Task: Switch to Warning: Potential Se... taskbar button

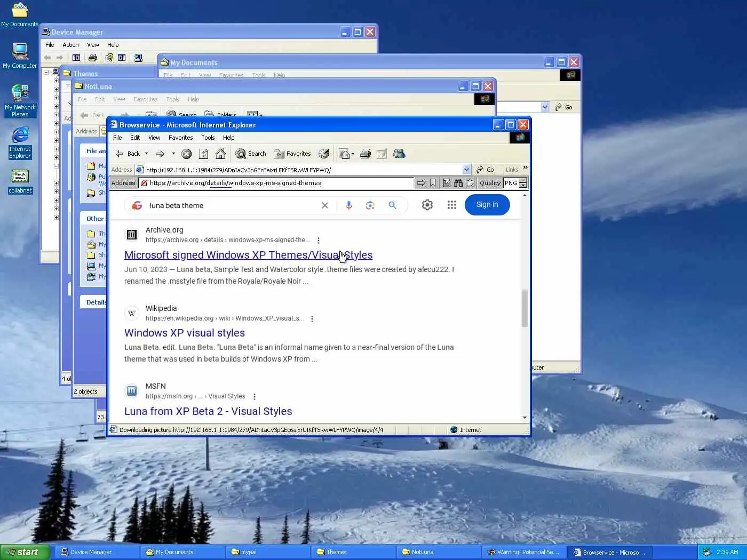Action: coord(524,552)
